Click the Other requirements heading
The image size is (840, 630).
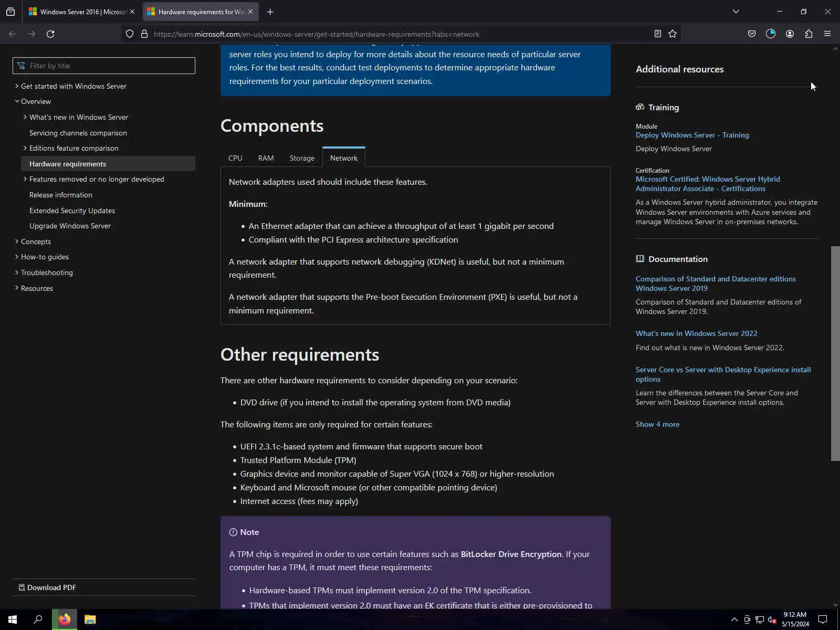300,355
